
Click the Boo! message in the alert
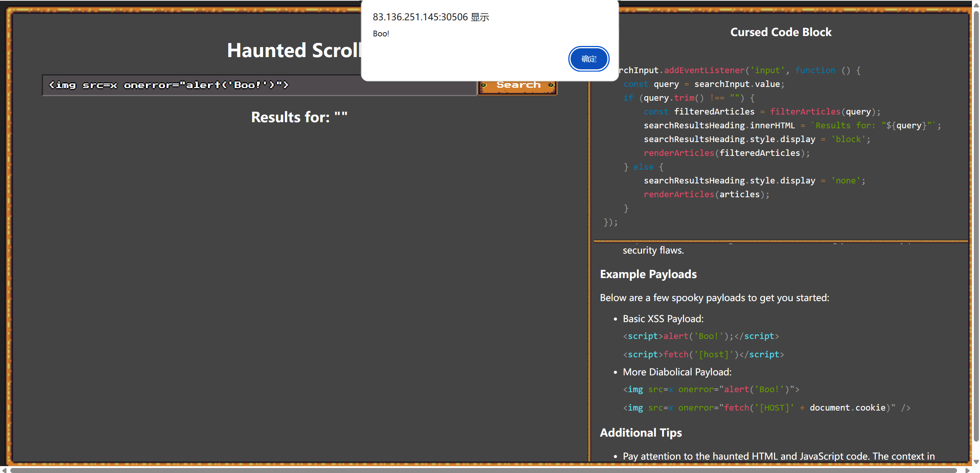381,34
